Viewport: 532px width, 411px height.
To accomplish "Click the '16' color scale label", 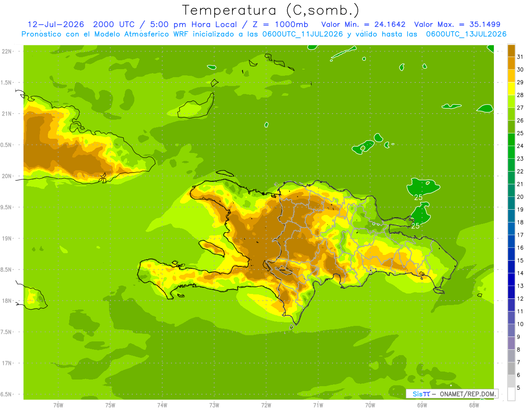I will pos(521,248).
